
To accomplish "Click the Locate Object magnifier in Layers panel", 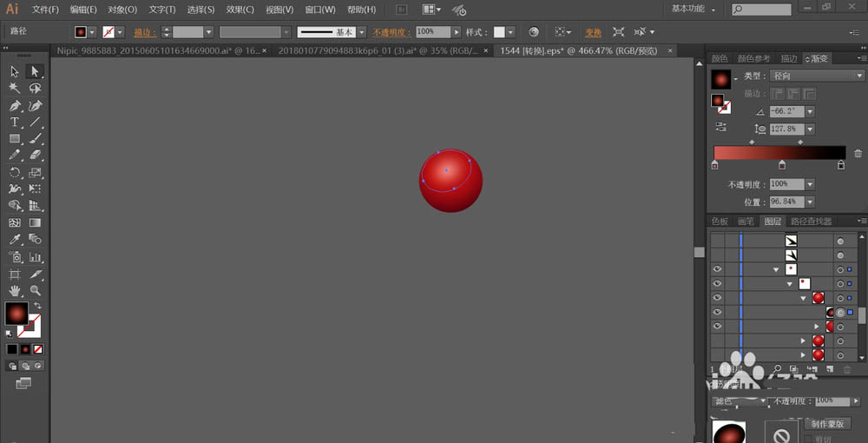I will coord(777,369).
